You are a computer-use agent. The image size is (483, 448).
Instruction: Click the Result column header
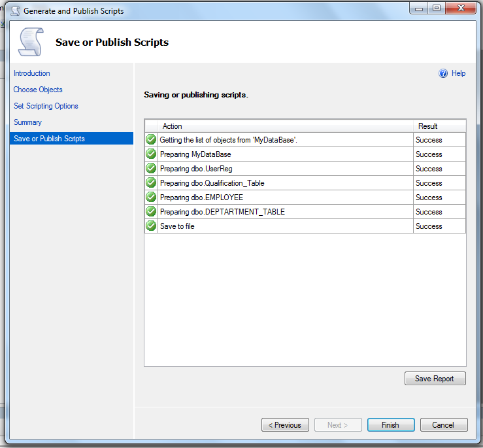[x=440, y=126]
